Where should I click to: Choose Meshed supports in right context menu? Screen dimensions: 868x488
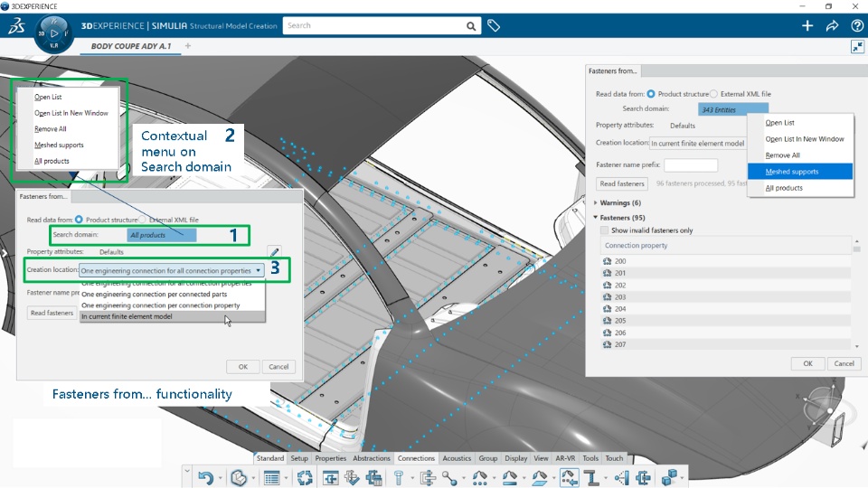(800, 172)
